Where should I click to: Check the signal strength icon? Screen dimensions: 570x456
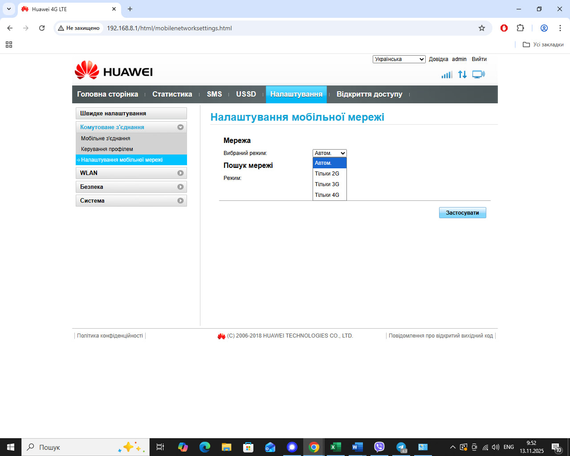pos(447,75)
